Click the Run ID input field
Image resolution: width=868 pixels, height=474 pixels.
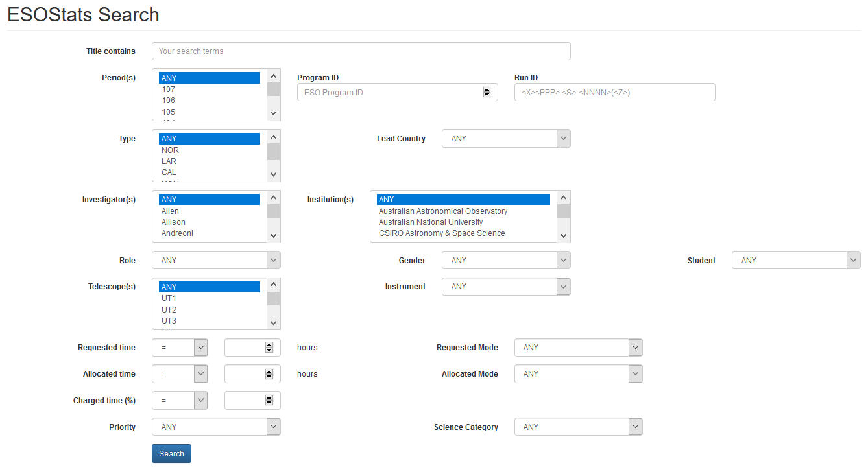point(615,92)
